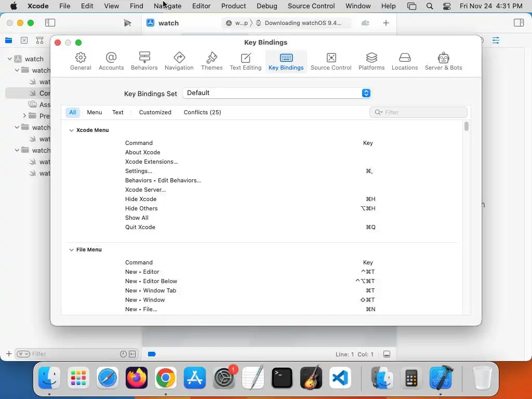Show Conflicts (25) key bindings
Image resolution: width=532 pixels, height=399 pixels.
[x=202, y=112]
